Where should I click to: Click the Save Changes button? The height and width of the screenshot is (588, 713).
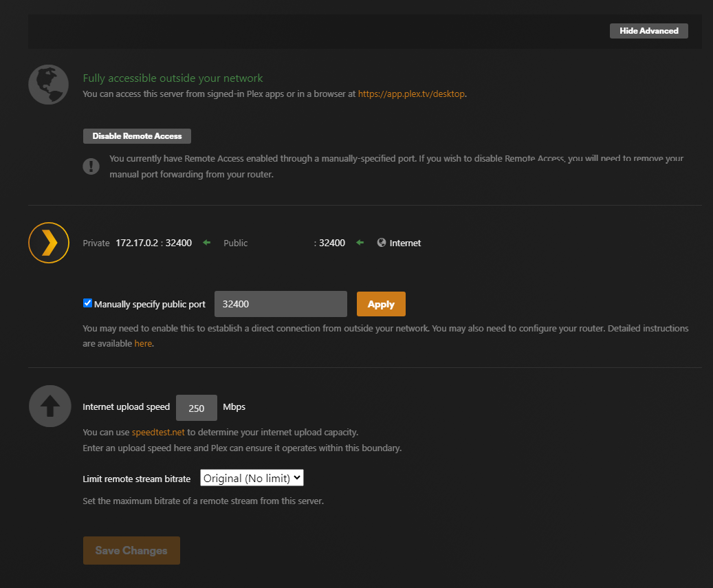pos(131,550)
